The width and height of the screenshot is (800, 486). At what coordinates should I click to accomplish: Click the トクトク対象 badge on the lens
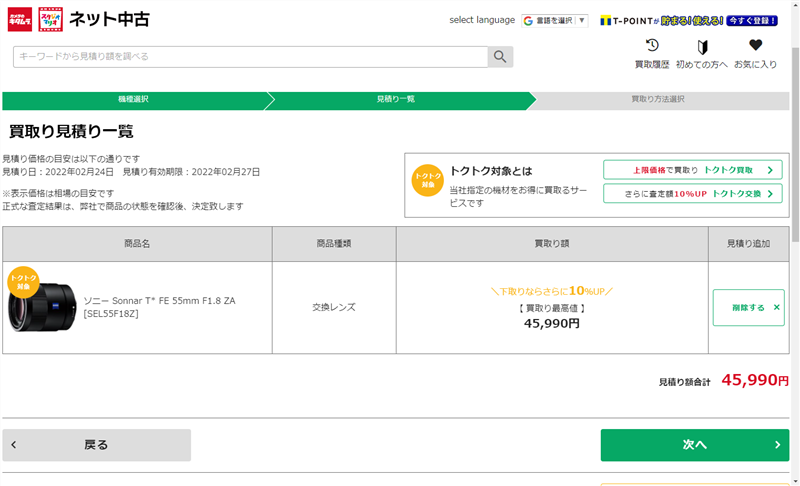[23, 282]
